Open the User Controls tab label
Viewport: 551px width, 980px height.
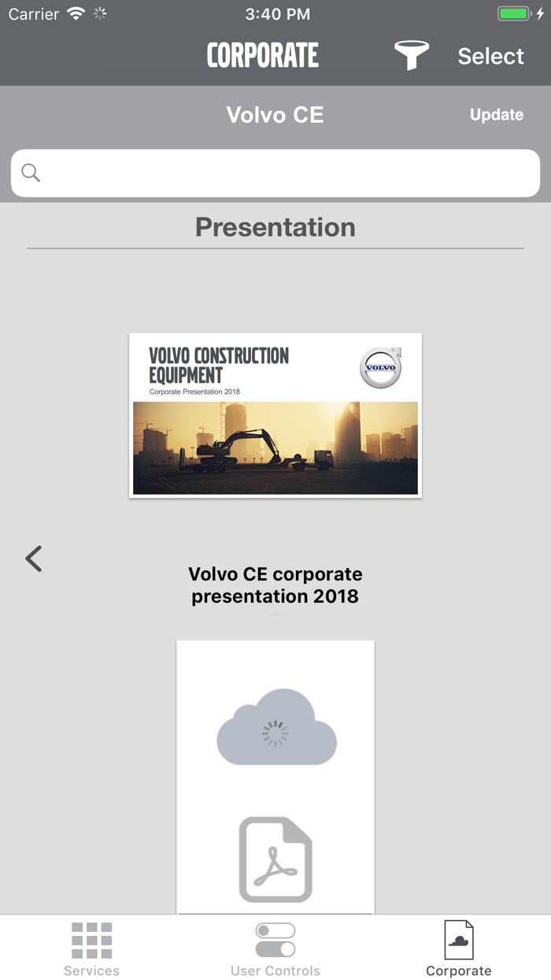275,971
